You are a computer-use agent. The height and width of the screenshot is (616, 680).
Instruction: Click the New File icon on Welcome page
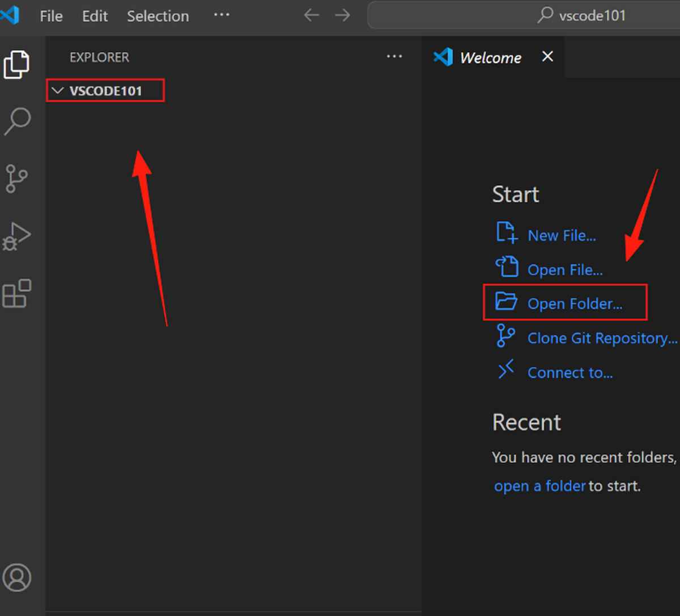coord(506,232)
